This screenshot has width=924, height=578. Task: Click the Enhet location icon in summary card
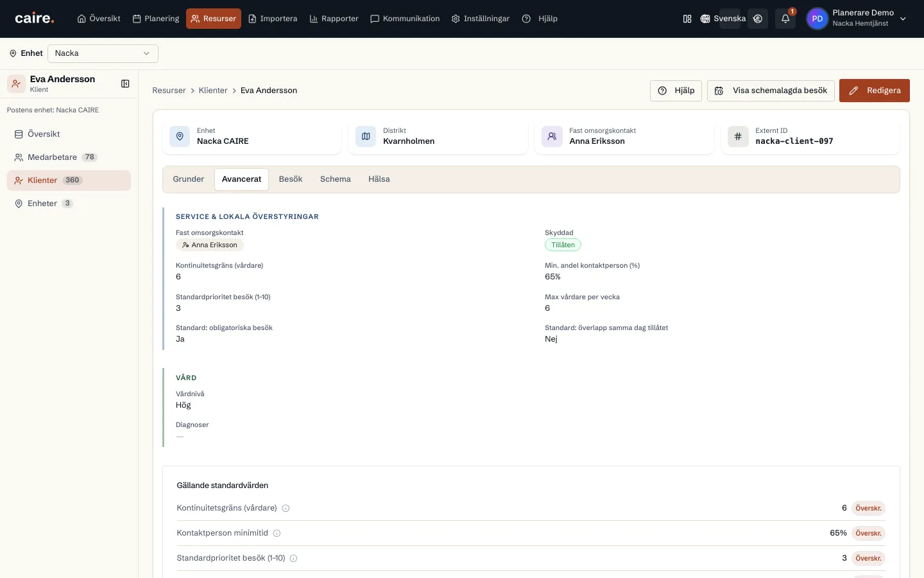tap(180, 136)
